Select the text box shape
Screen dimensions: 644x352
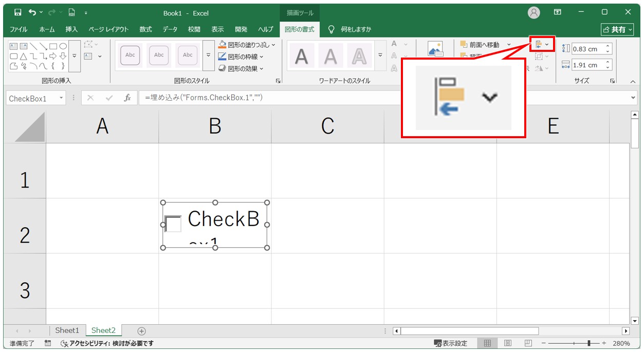pyautogui.click(x=14, y=46)
